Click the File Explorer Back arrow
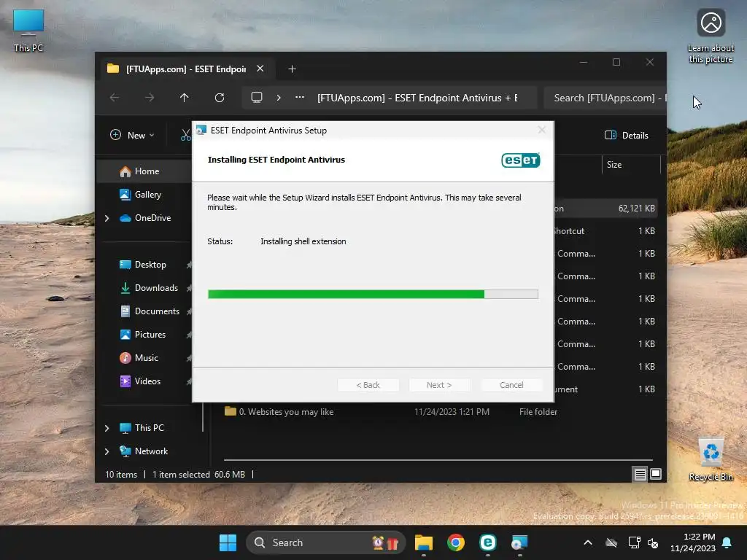The width and height of the screenshot is (747, 560). pos(115,98)
